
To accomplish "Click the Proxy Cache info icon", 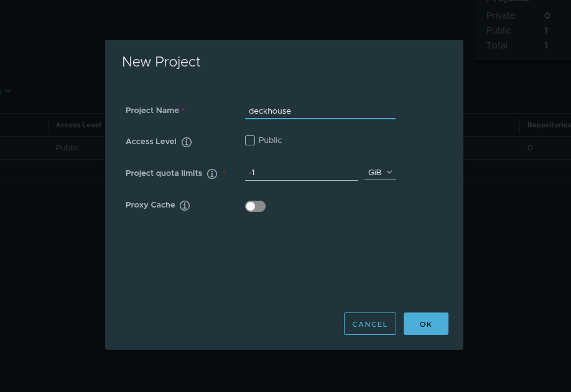I will click(185, 205).
